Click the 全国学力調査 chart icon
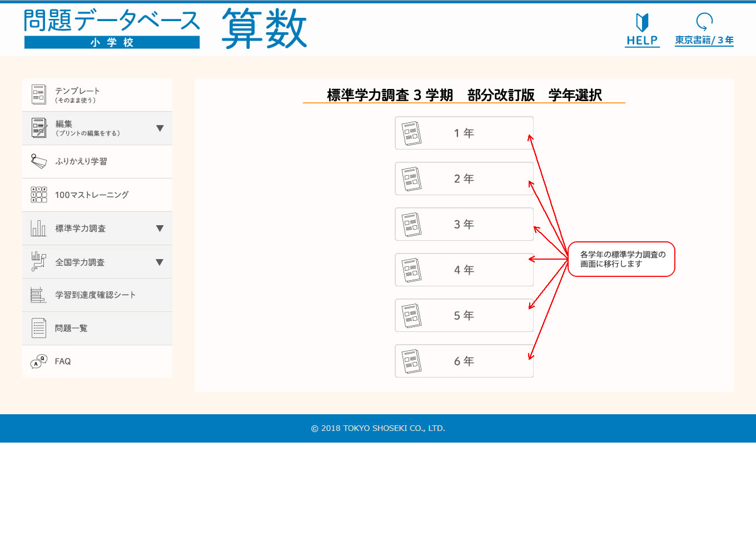 tap(39, 261)
